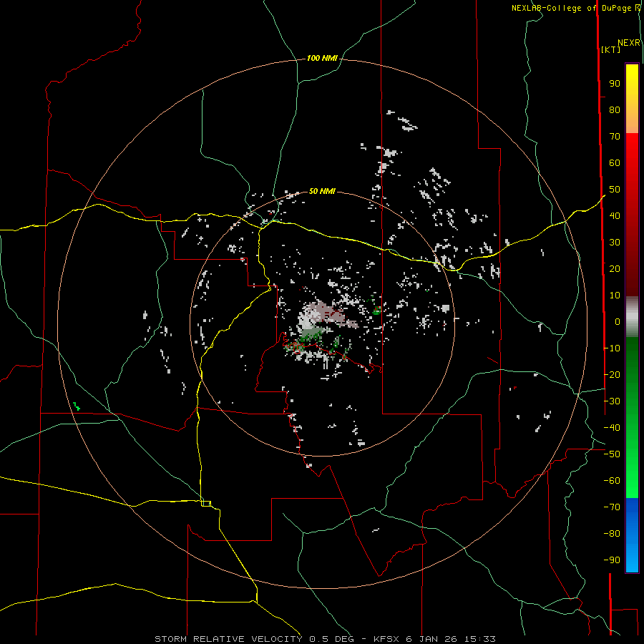Click the 50 NMI range ring label
Screen dimensions: 644x644
[x=322, y=191]
